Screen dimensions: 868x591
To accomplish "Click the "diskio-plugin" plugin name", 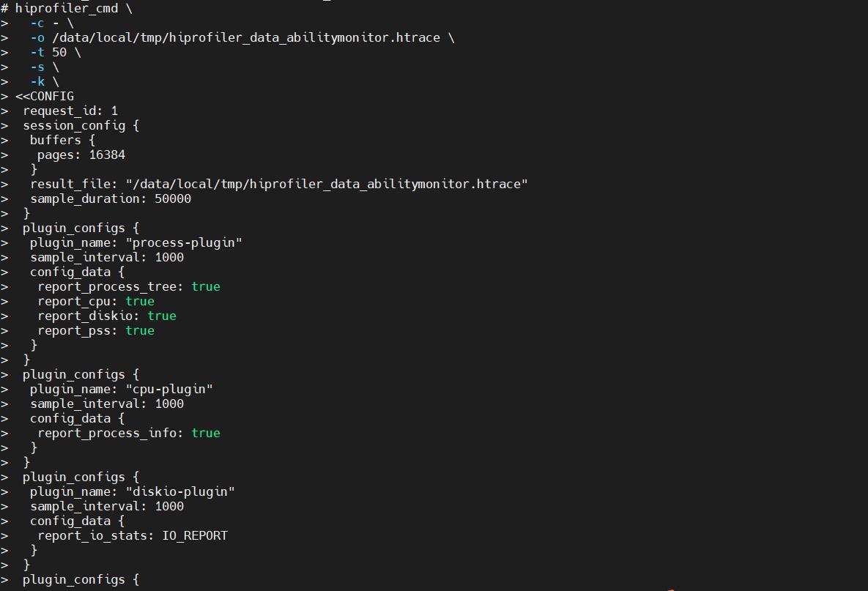I will click(180, 492).
